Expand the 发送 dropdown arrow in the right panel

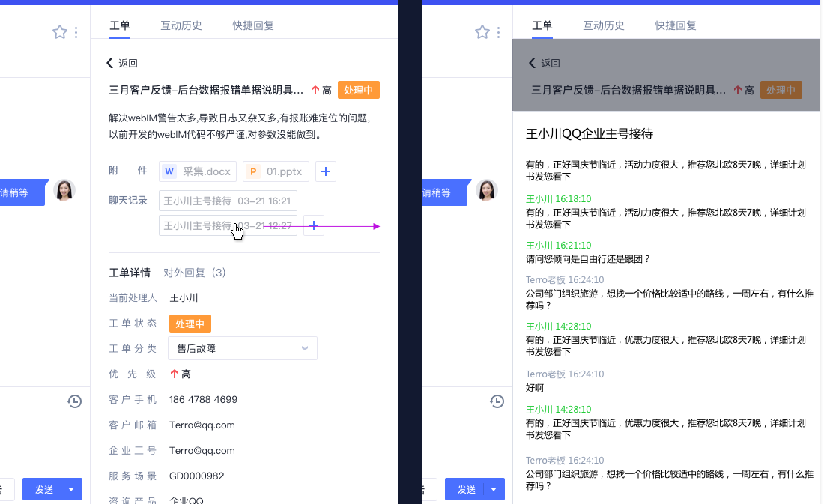(x=494, y=489)
